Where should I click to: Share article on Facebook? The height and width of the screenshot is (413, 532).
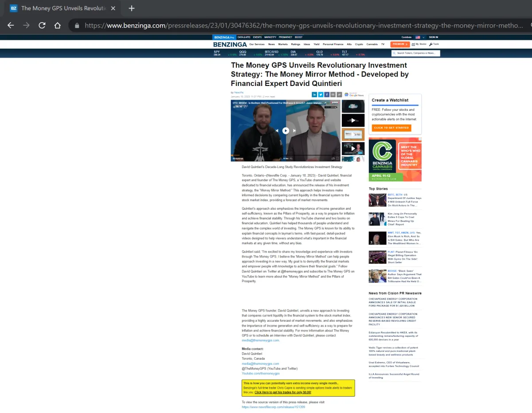(x=327, y=94)
